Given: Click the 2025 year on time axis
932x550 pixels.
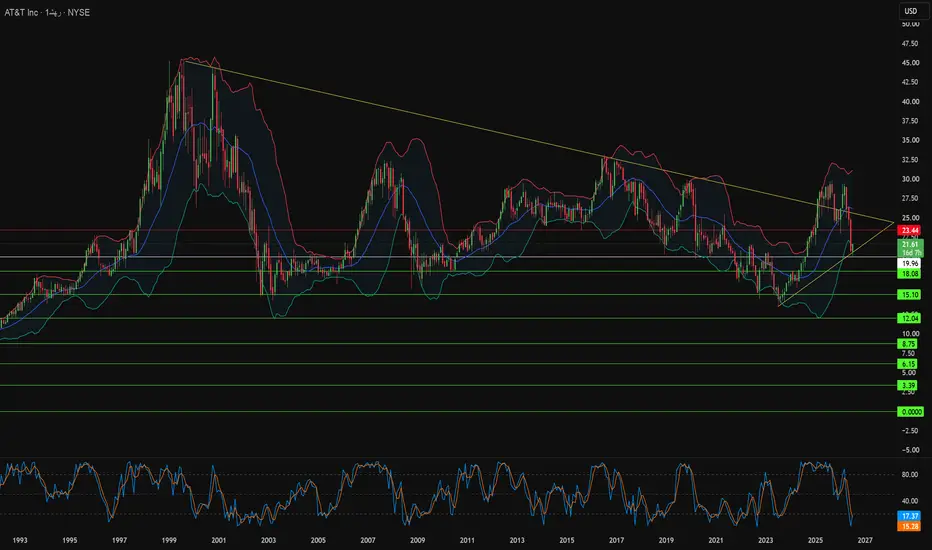Looking at the screenshot, I should [x=816, y=540].
